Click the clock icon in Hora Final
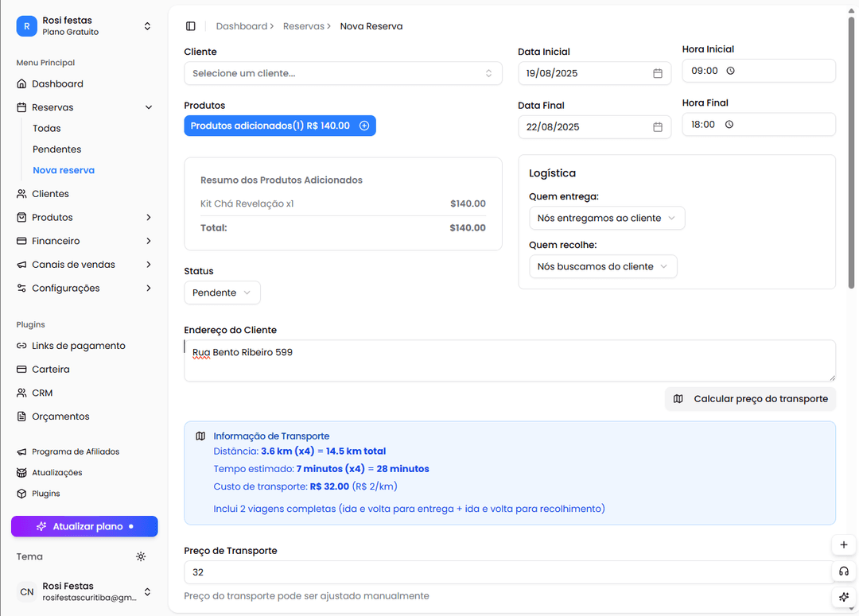 click(729, 125)
